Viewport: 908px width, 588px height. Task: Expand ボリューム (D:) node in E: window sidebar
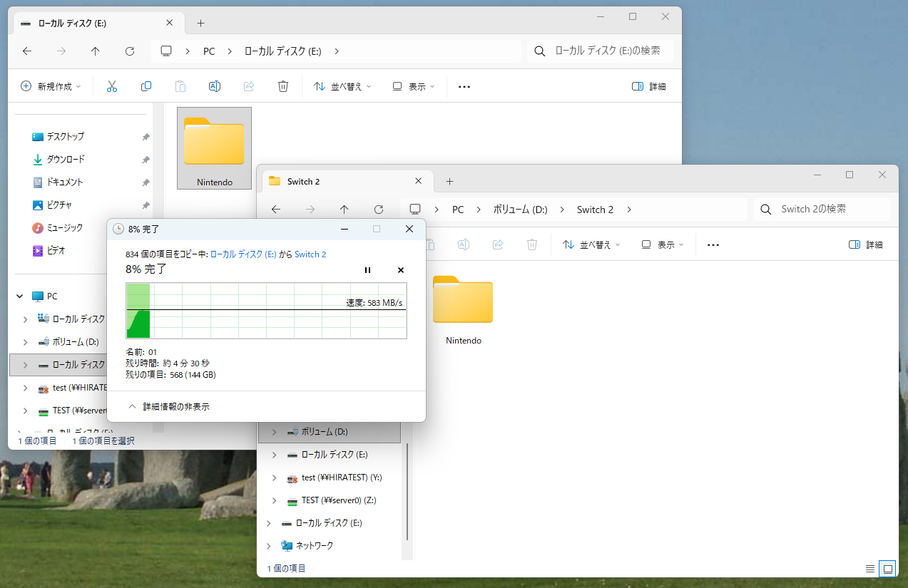26,342
